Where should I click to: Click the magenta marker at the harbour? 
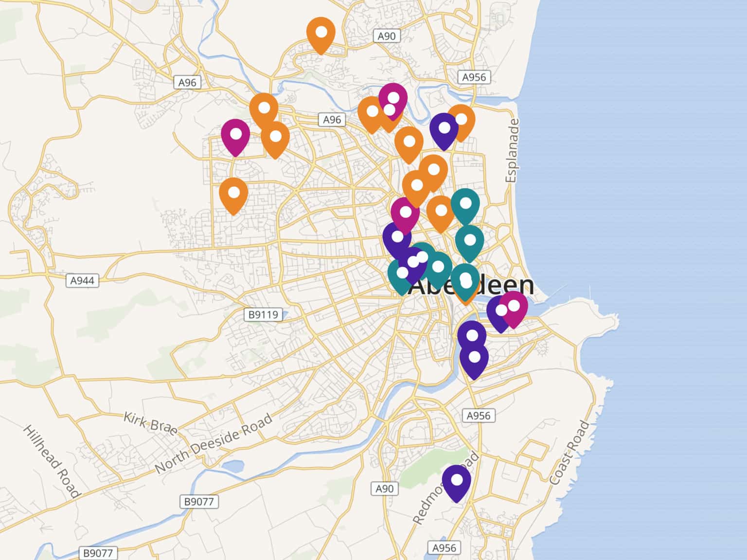515,307
